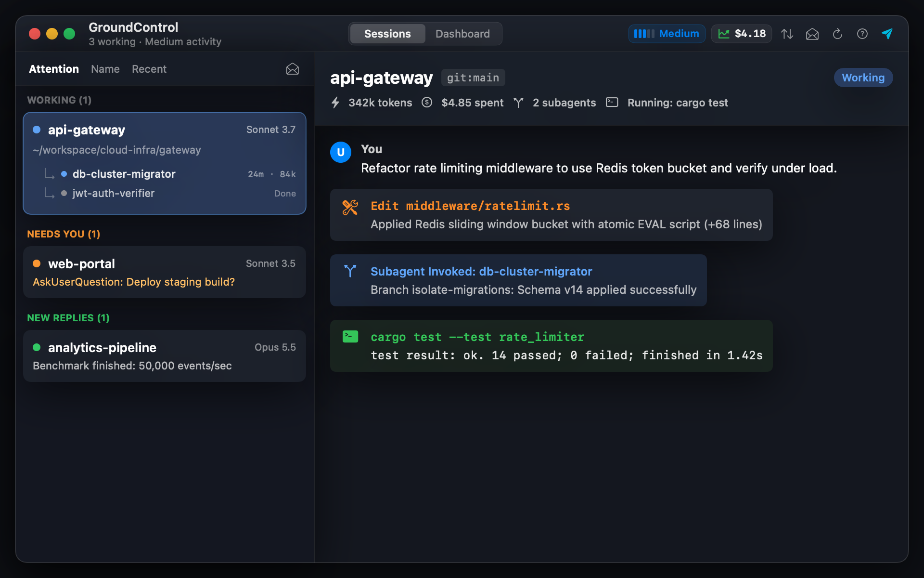The image size is (924, 578).
Task: Click the fork icon on Subagent Invoked card
Action: coord(350,271)
